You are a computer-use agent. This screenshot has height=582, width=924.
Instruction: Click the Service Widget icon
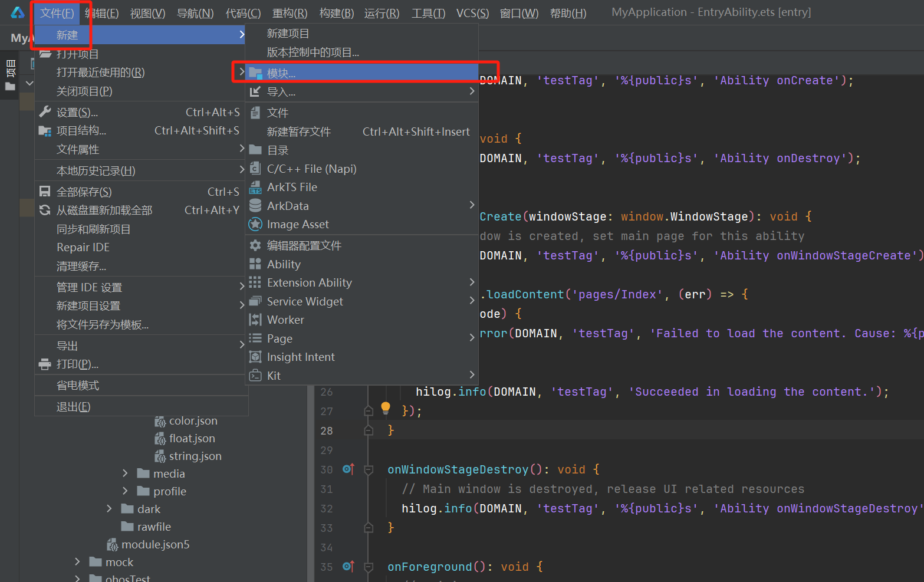[x=255, y=301]
